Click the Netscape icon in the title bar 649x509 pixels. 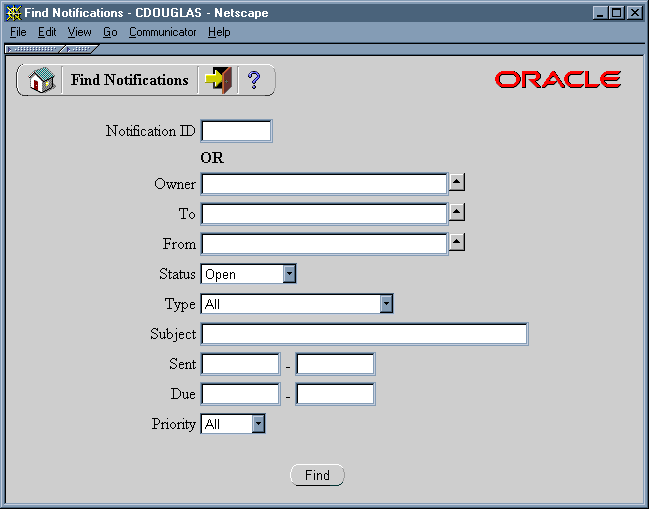(x=14, y=13)
